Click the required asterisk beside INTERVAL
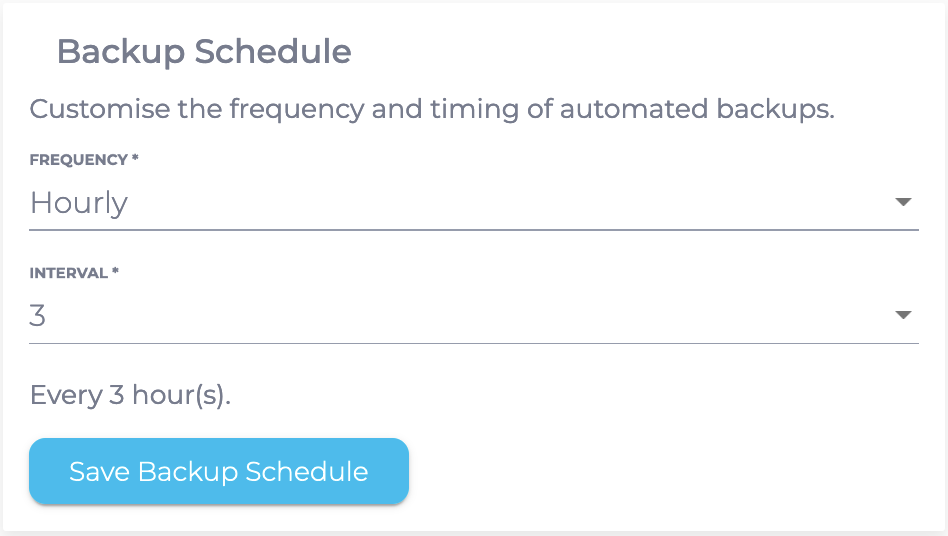This screenshot has height=536, width=948. click(115, 272)
